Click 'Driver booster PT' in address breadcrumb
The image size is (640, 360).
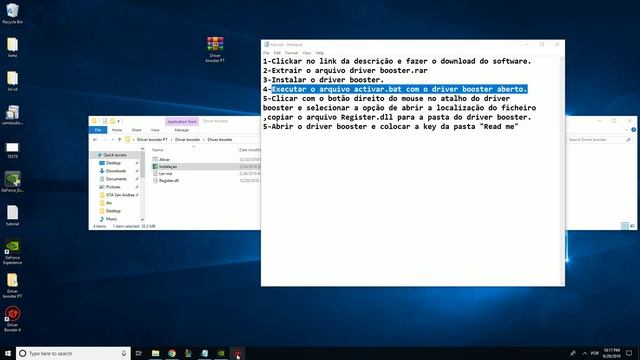tap(152, 140)
